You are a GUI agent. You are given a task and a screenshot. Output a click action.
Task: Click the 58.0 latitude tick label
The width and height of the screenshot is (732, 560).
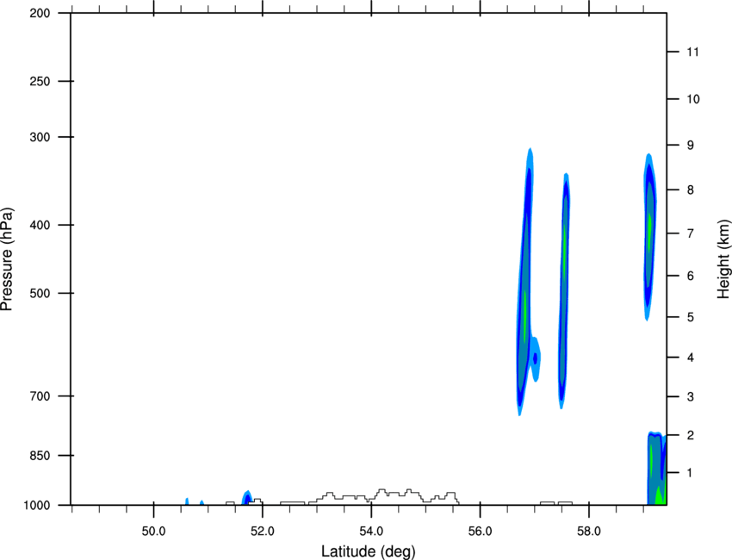[x=589, y=532]
